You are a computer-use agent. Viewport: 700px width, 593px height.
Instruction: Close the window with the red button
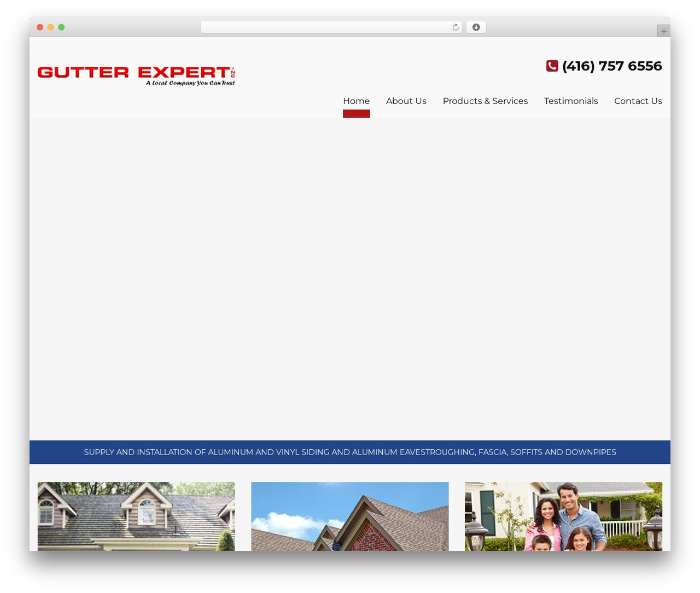(x=40, y=27)
